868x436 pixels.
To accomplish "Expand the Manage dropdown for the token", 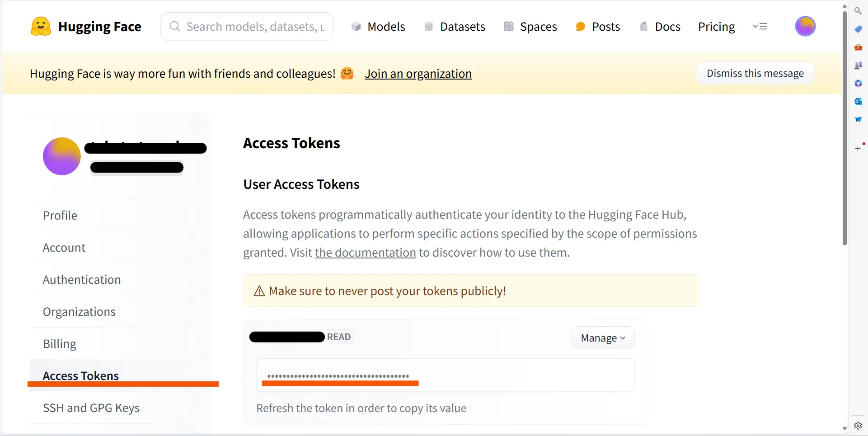I will click(603, 338).
